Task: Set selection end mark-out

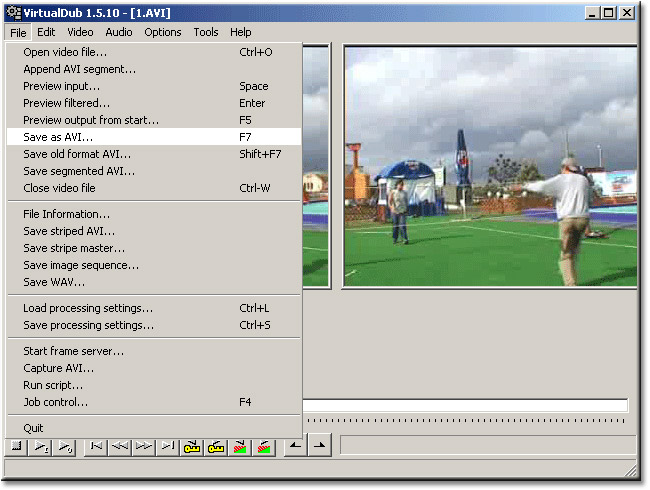Action: (320, 446)
